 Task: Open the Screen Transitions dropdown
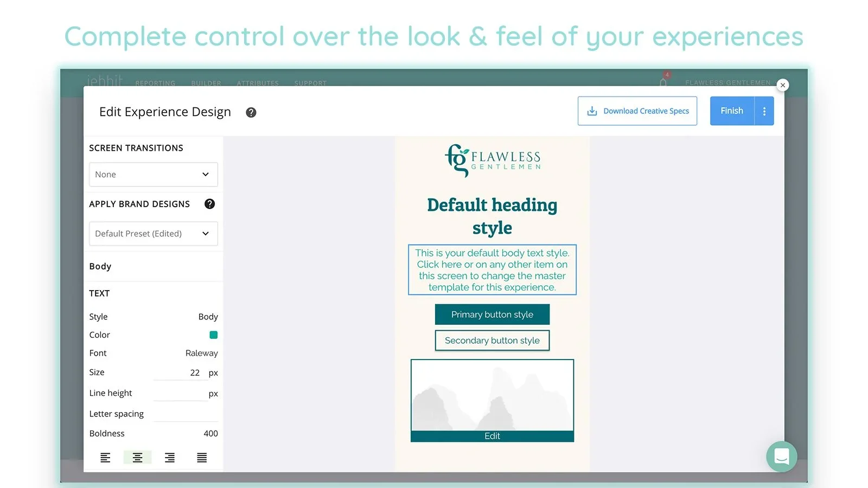coord(153,175)
